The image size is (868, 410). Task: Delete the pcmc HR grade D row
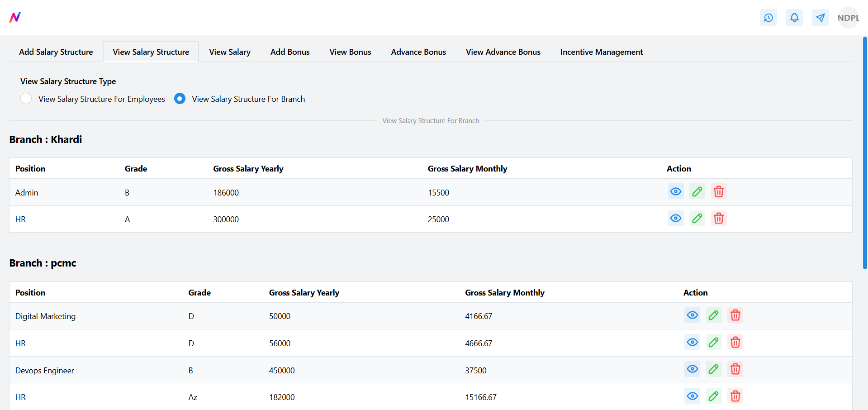tap(735, 342)
